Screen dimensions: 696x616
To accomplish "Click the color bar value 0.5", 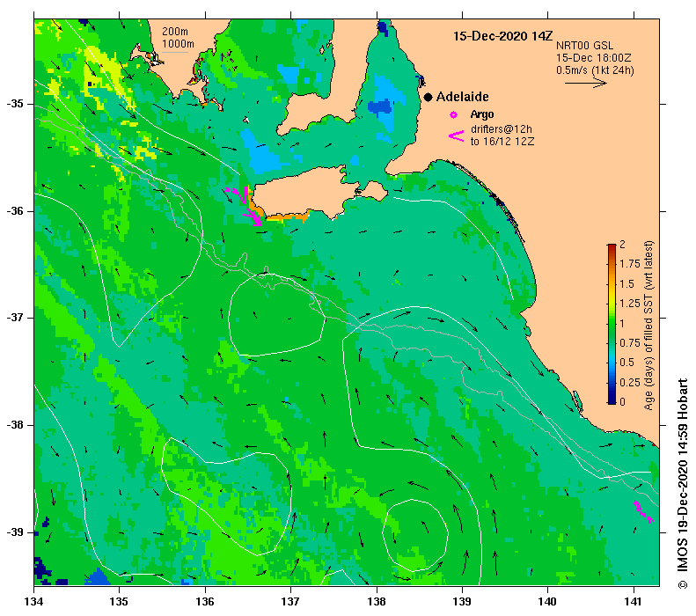I will [626, 363].
